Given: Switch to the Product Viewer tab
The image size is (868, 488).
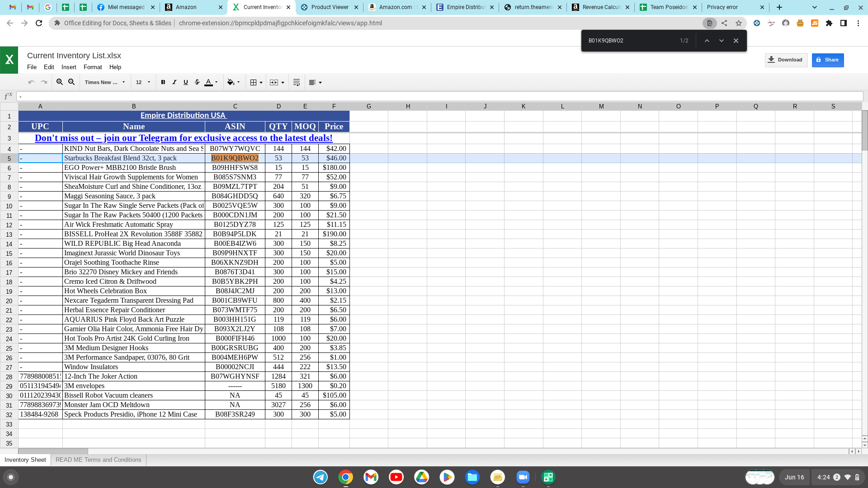Looking at the screenshot, I should 330,7.
